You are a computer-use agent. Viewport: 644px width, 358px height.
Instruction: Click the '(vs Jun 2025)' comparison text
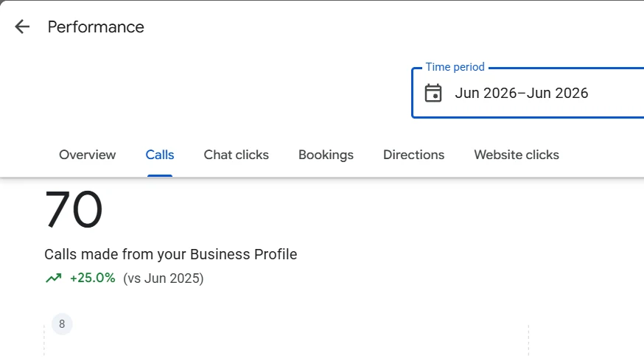tap(164, 278)
